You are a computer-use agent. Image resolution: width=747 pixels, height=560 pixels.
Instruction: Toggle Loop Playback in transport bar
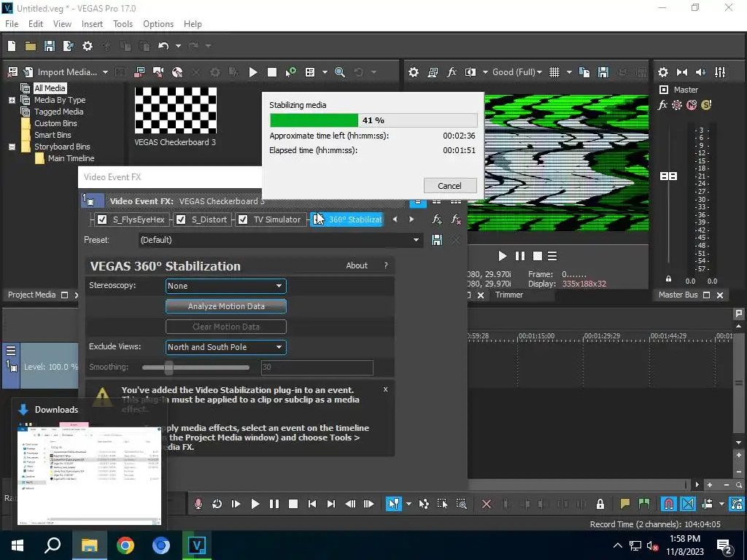pyautogui.click(x=217, y=504)
